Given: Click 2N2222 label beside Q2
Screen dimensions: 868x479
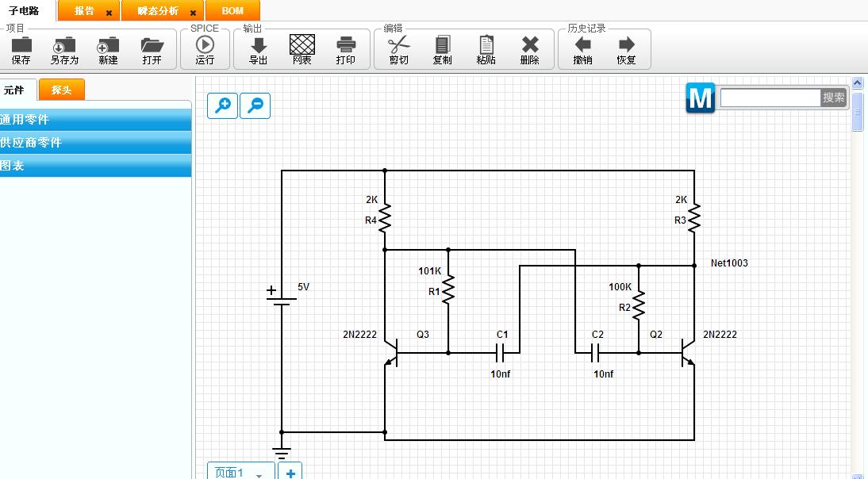Looking at the screenshot, I should 720,335.
